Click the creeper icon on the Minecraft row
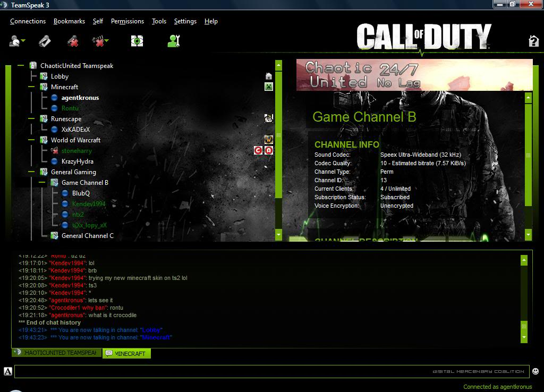 point(268,87)
